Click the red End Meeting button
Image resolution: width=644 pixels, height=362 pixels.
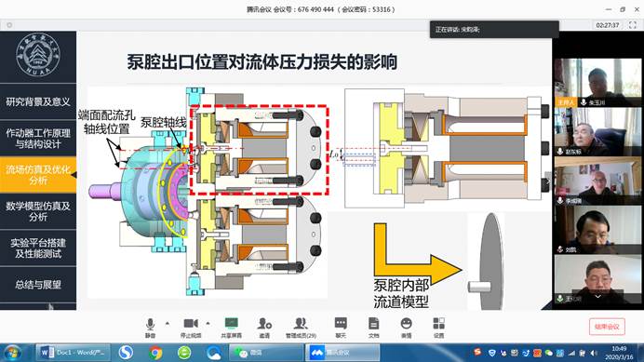pos(607,327)
